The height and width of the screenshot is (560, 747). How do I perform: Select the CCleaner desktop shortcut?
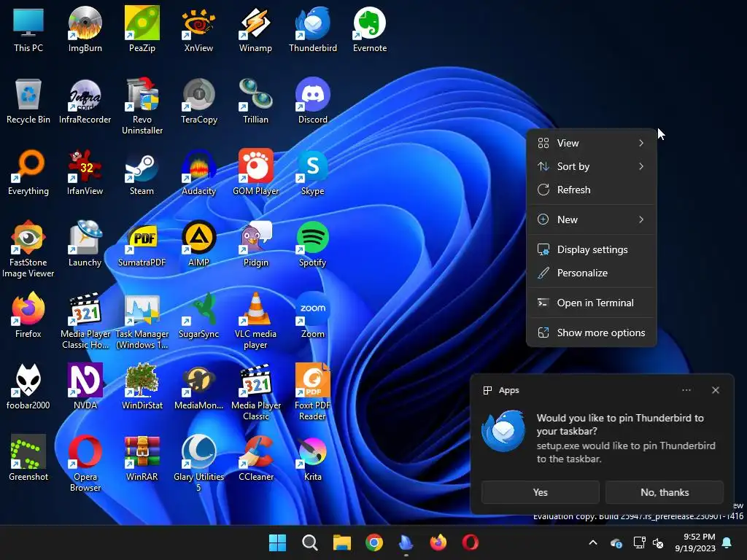click(256, 458)
